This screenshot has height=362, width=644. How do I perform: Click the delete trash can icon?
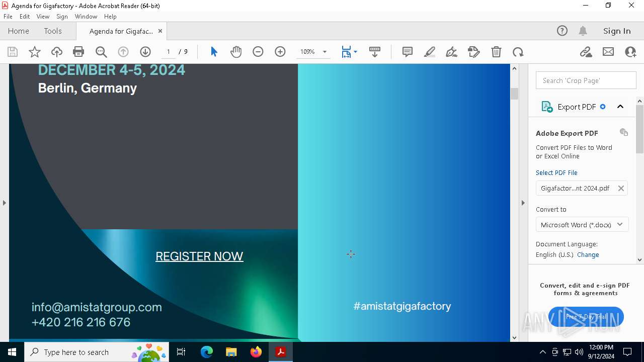point(496,52)
